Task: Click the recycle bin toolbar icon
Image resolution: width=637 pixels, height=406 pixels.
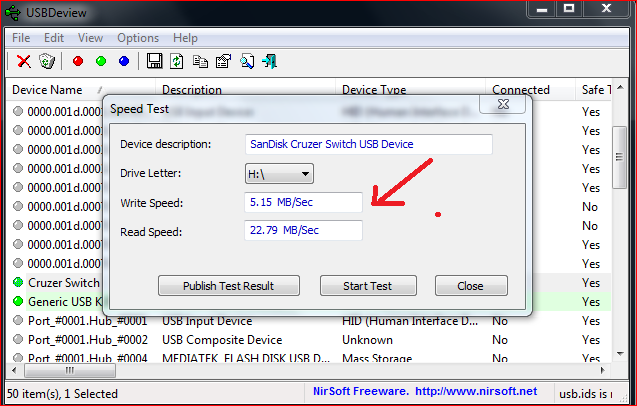Action: click(x=47, y=61)
